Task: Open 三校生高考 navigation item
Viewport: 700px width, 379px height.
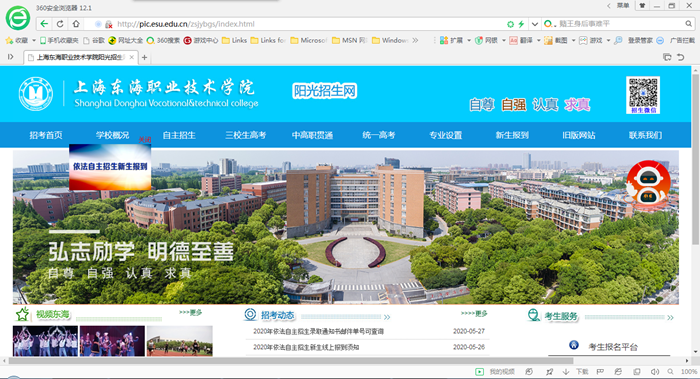Action: tap(246, 135)
